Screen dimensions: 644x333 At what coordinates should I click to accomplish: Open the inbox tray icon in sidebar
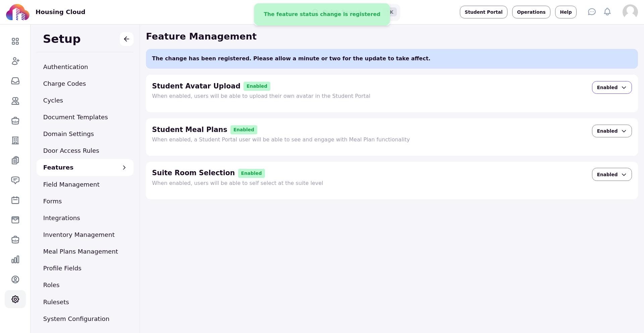[15, 81]
